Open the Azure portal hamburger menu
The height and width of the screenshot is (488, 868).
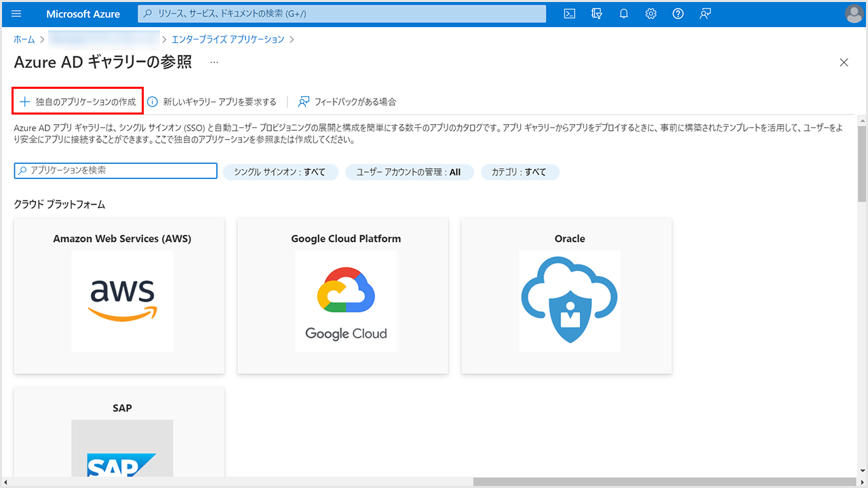(17, 14)
